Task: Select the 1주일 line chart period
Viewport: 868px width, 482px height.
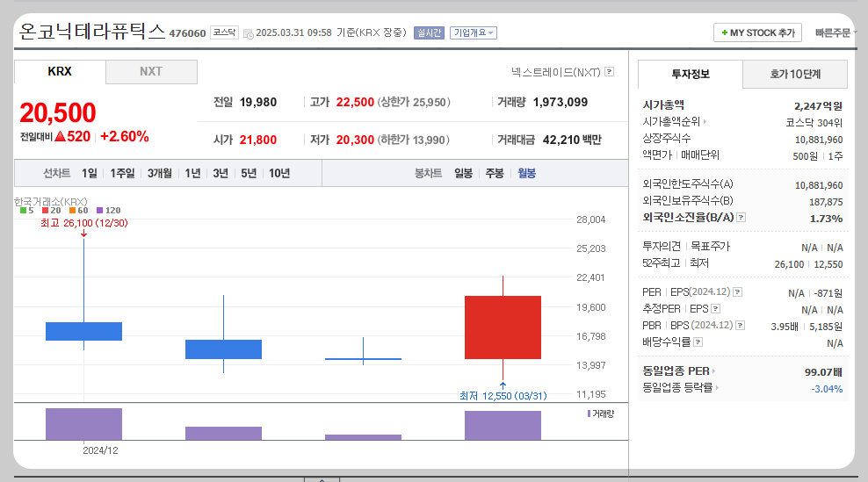Action: click(122, 174)
